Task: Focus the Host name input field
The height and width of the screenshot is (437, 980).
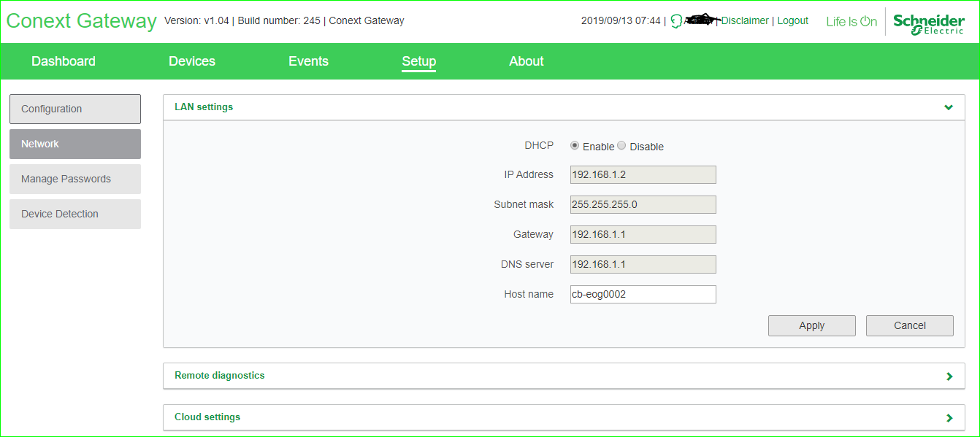Action: click(643, 294)
